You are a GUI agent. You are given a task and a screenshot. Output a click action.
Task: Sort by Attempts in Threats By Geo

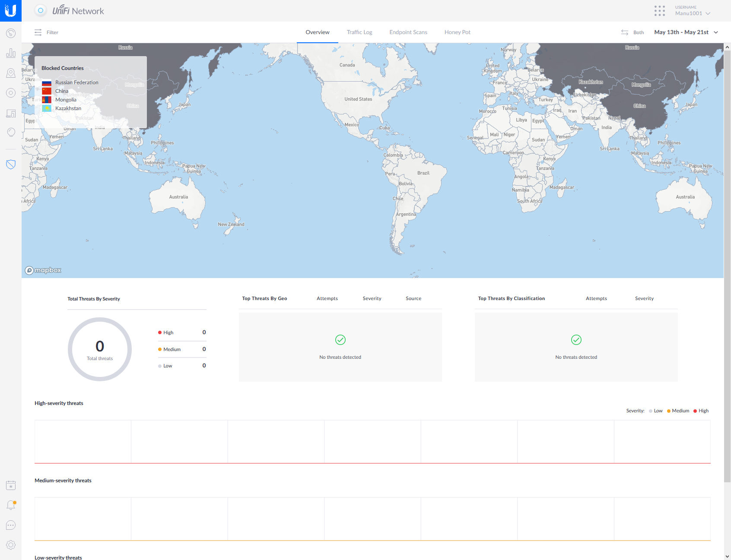tap(327, 298)
